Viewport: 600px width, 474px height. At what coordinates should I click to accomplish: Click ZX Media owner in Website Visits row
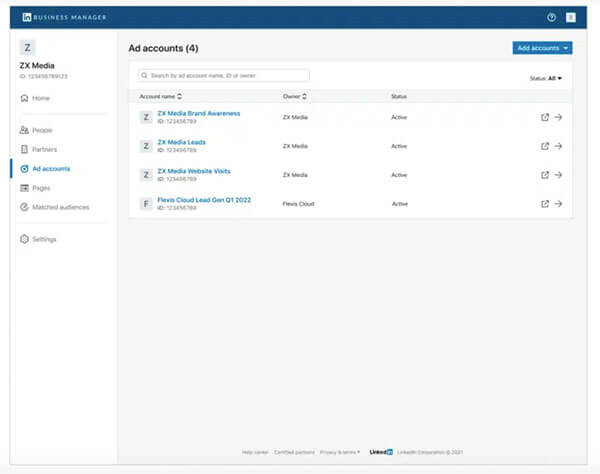(295, 175)
